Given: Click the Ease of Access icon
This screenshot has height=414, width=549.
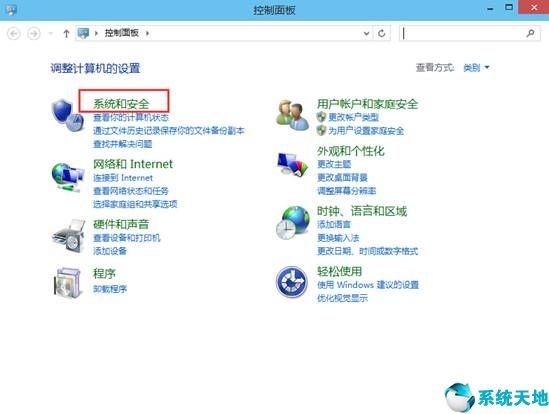Looking at the screenshot, I should 292,282.
